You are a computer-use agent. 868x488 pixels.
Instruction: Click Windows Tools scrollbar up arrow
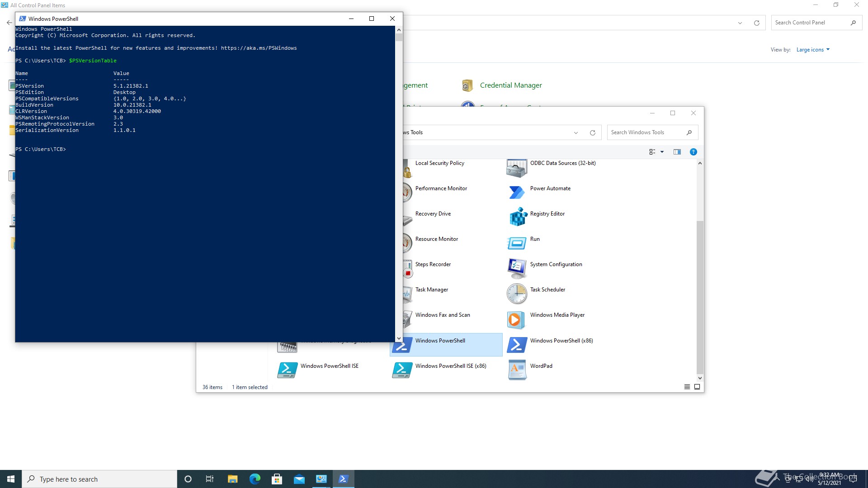coord(700,163)
